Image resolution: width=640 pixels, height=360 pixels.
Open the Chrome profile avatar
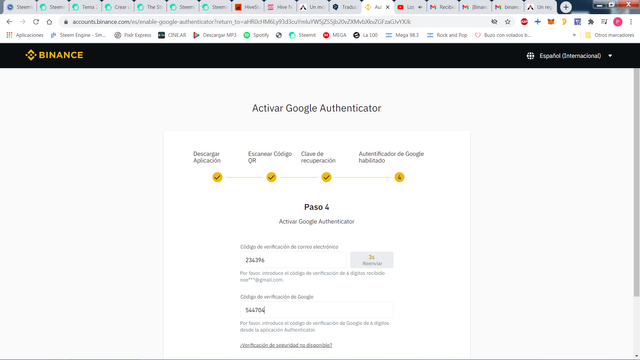[x=618, y=22]
